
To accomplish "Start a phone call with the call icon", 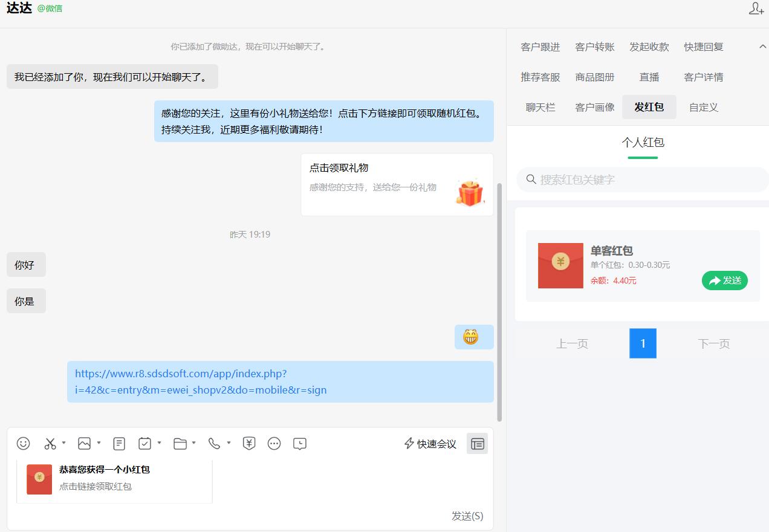I will point(214,444).
